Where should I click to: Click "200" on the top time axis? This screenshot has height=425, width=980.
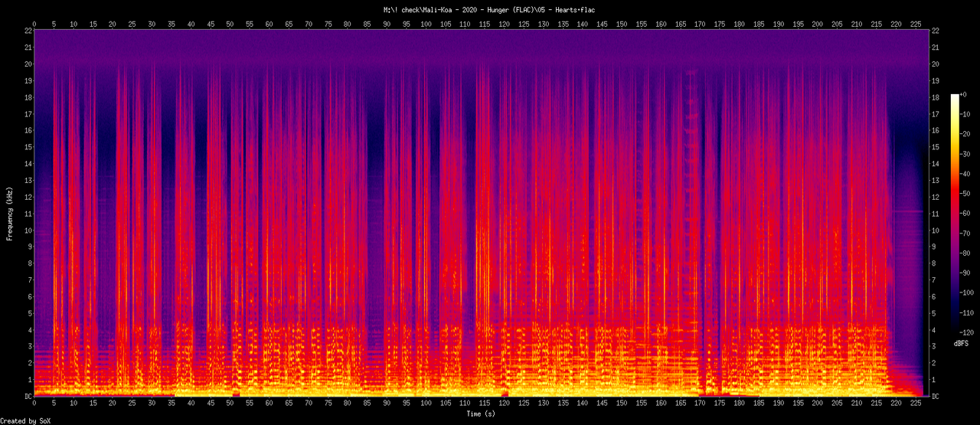[x=818, y=24]
